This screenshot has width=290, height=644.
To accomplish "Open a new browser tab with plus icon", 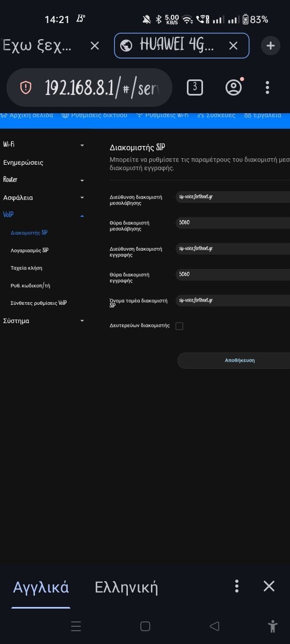I will tap(270, 46).
